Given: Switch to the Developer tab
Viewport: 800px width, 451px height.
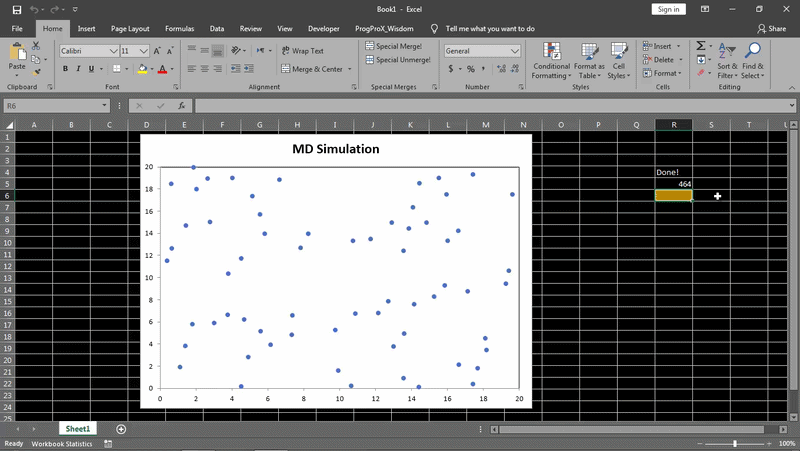Looking at the screenshot, I should point(323,29).
